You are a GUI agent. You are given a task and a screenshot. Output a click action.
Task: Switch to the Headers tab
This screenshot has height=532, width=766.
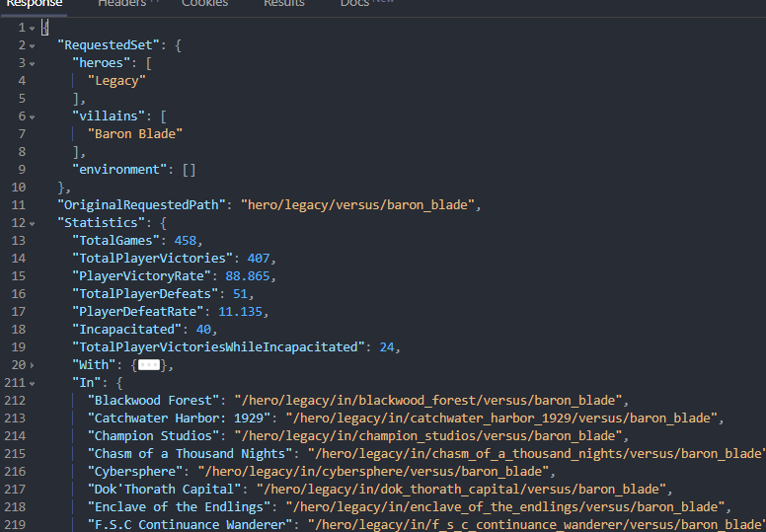point(122,3)
